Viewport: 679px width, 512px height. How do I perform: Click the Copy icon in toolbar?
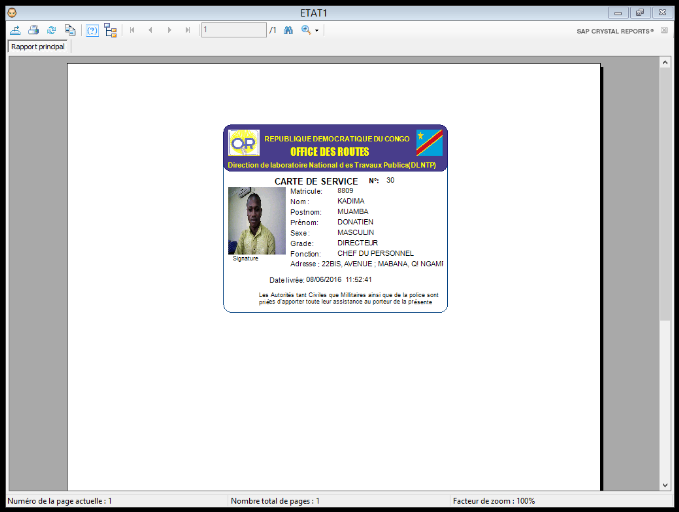tap(70, 30)
